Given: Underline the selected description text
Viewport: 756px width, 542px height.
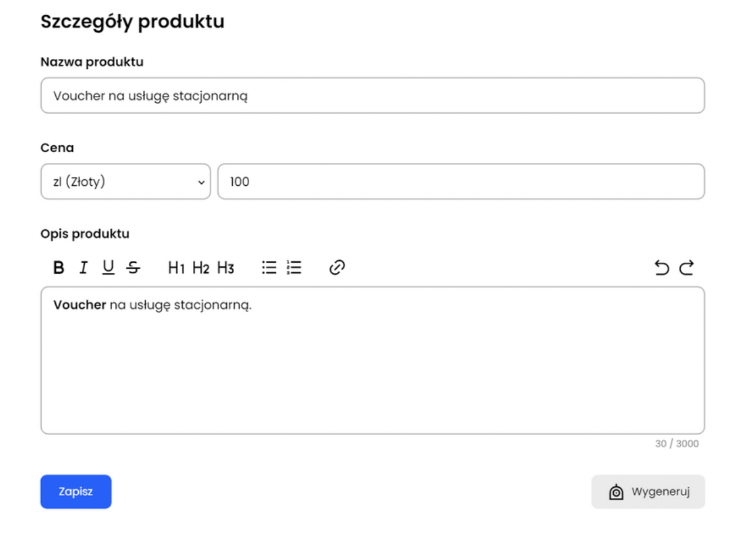Looking at the screenshot, I should [108, 268].
